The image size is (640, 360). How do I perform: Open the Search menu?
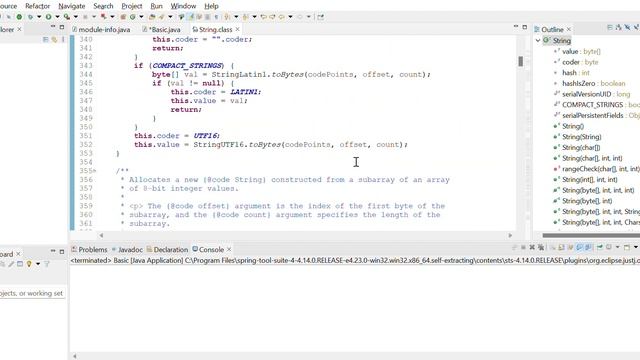pos(103,6)
